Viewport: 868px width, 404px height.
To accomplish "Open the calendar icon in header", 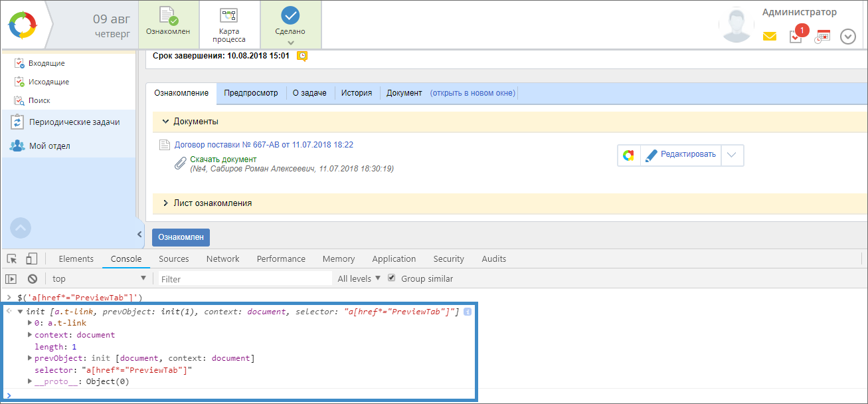I will point(823,37).
